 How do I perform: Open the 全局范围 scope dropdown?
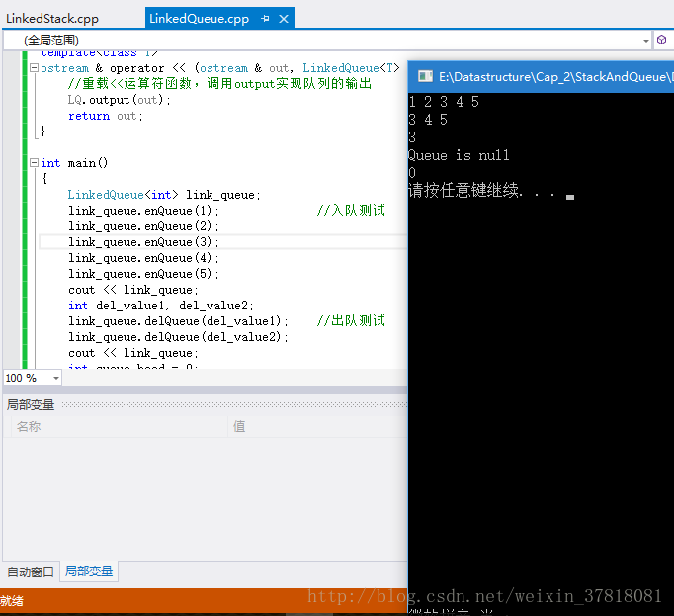point(645,41)
